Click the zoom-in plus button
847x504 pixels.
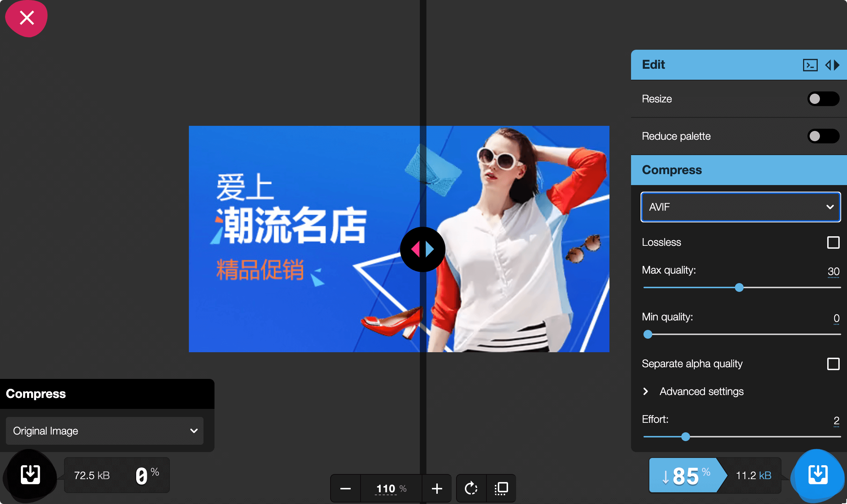437,487
